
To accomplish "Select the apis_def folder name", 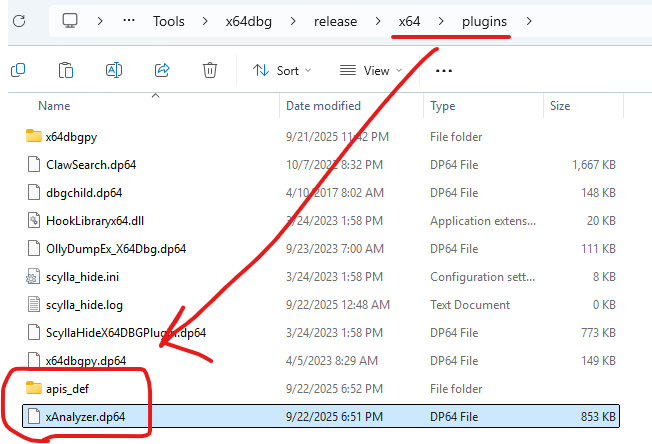I will click(x=67, y=389).
